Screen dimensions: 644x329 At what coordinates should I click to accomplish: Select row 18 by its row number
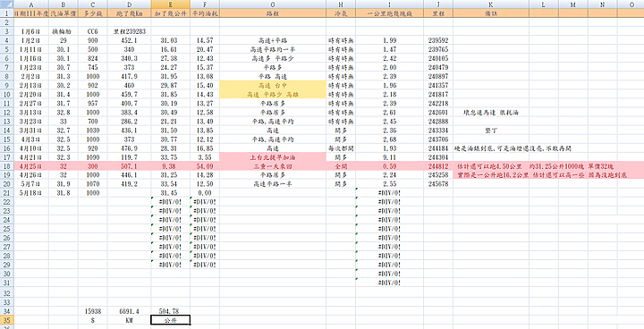(x=6, y=166)
